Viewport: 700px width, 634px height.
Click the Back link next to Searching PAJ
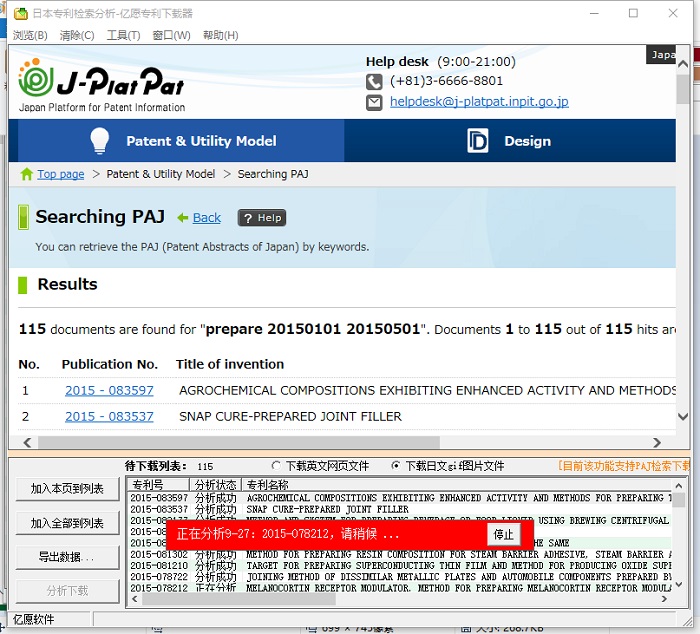click(x=207, y=218)
